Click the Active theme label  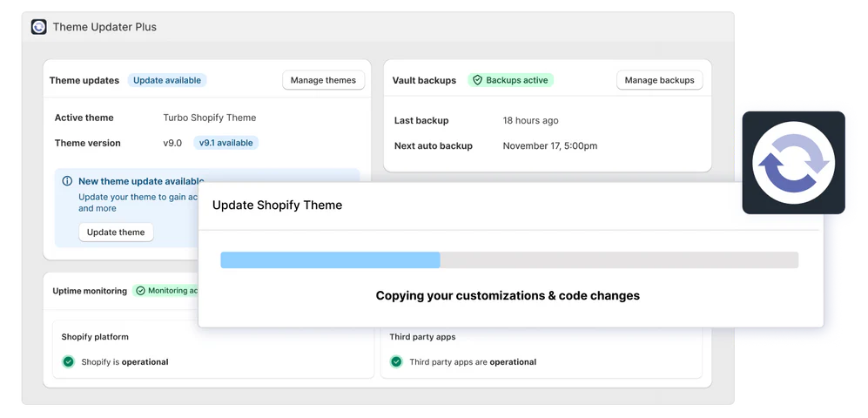point(84,118)
